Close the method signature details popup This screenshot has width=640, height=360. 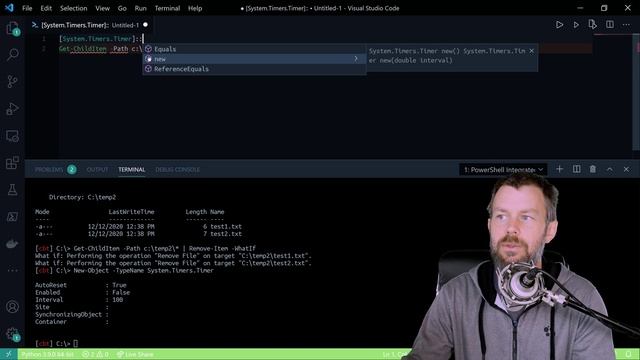point(531,51)
